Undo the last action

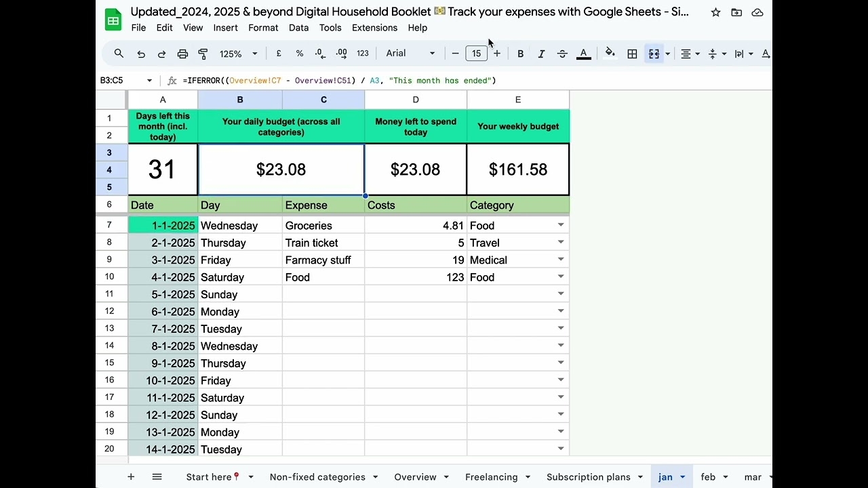[x=141, y=54]
